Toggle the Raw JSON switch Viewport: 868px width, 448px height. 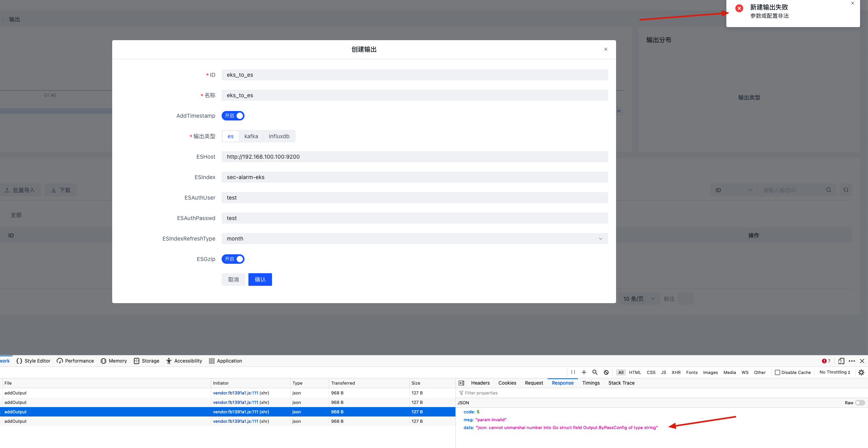tap(860, 403)
